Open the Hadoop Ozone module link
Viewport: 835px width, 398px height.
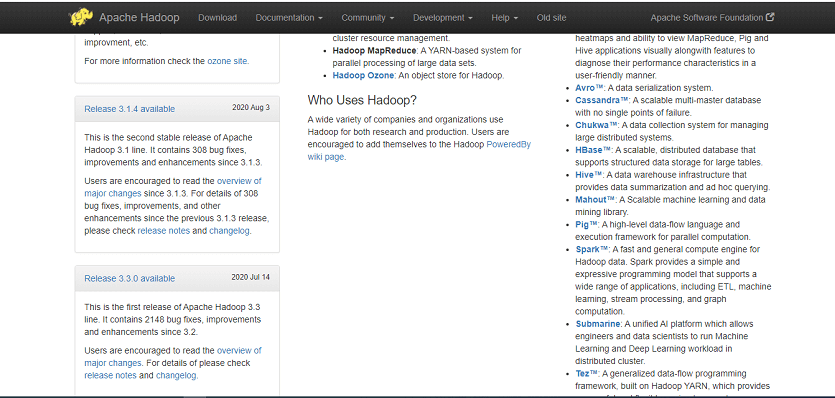click(x=363, y=76)
